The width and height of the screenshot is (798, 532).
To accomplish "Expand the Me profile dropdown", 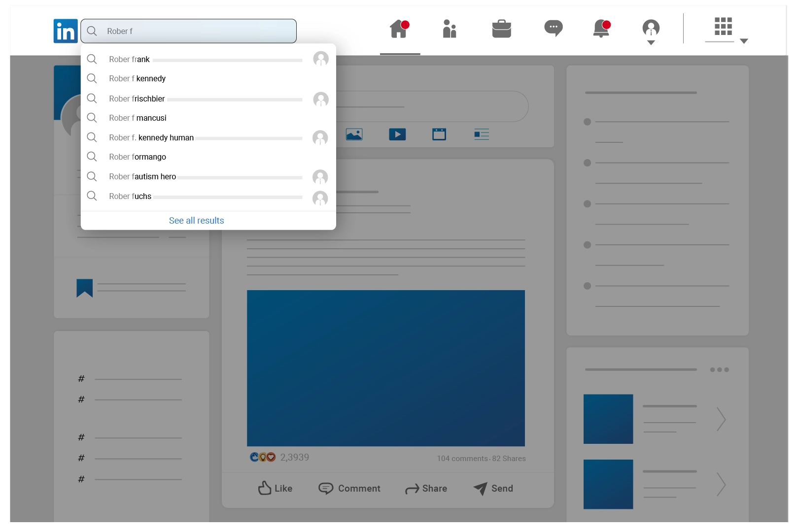I will coord(651,32).
